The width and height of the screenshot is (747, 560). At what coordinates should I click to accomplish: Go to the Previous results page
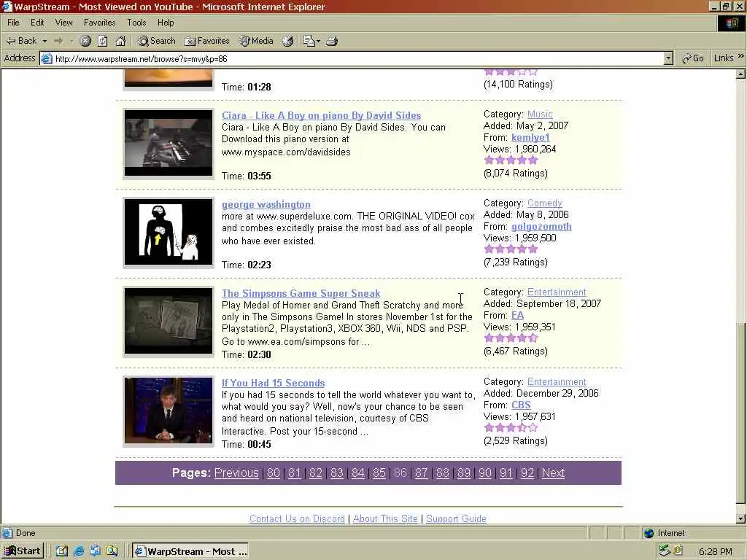tap(236, 472)
